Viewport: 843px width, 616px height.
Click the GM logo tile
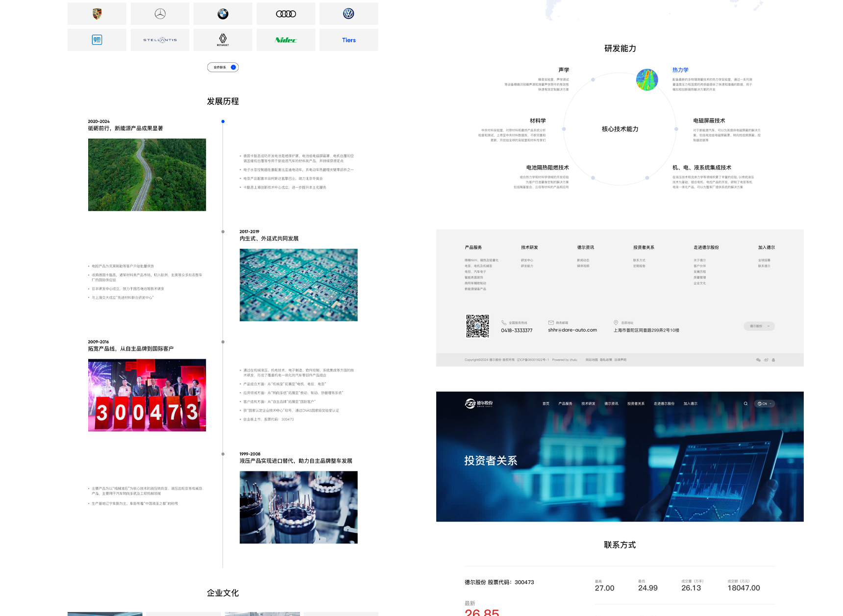[97, 40]
